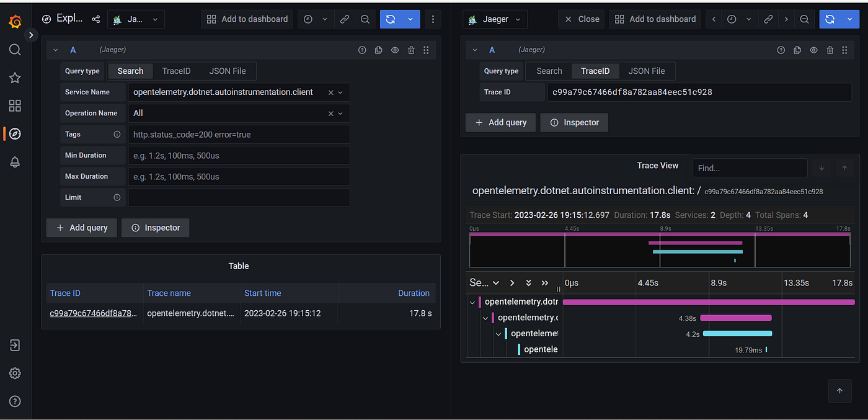Open left pane refresh interval dropdown
This screenshot has height=420, width=868.
pyautogui.click(x=410, y=19)
